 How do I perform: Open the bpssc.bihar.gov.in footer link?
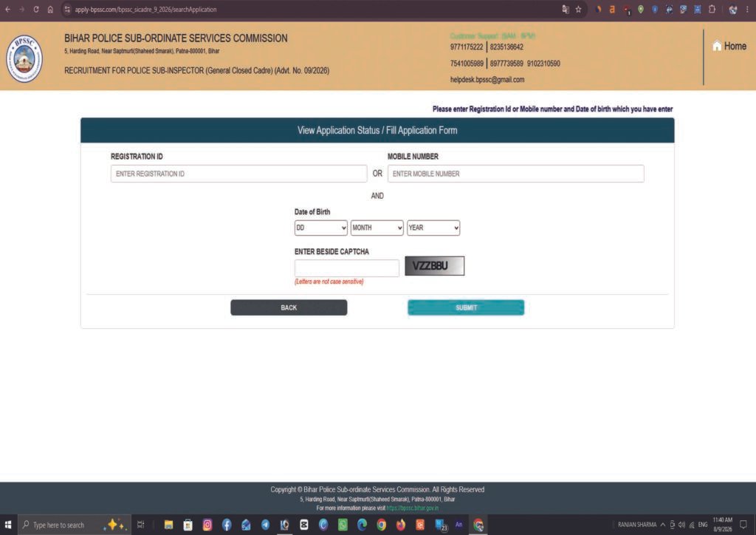412,508
